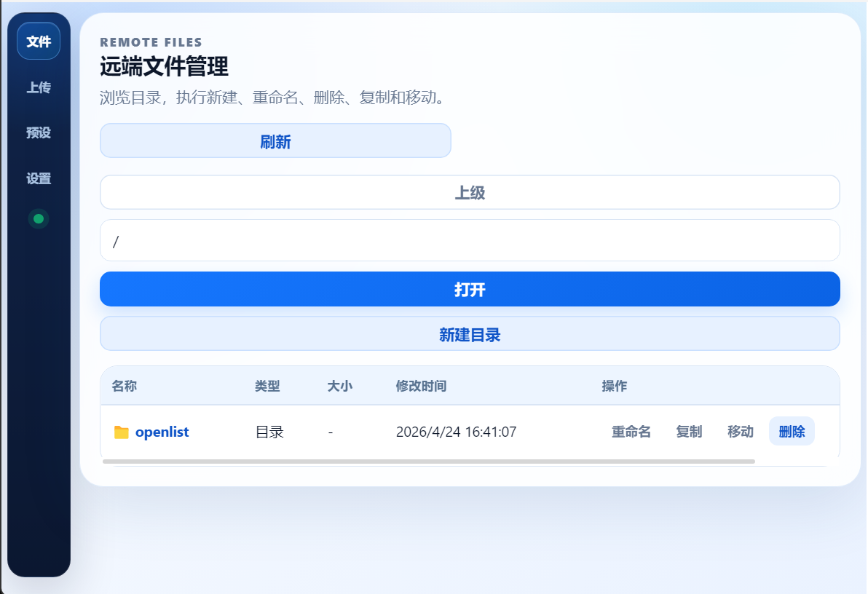Click the table's horizontal scrollbar
Image resolution: width=868 pixels, height=594 pixels.
point(428,462)
